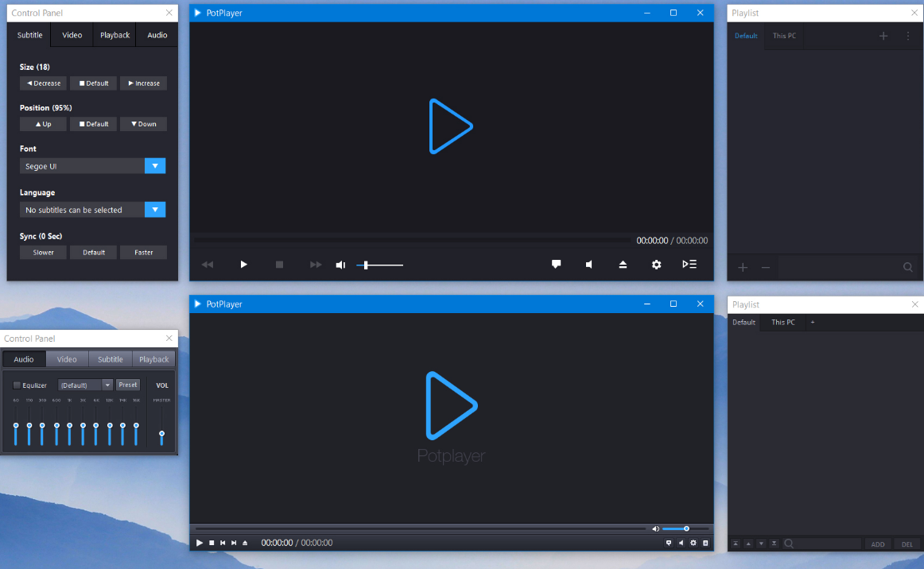Add a new tab in upper Playlist
Screen dimensions: 924x569
883,36
